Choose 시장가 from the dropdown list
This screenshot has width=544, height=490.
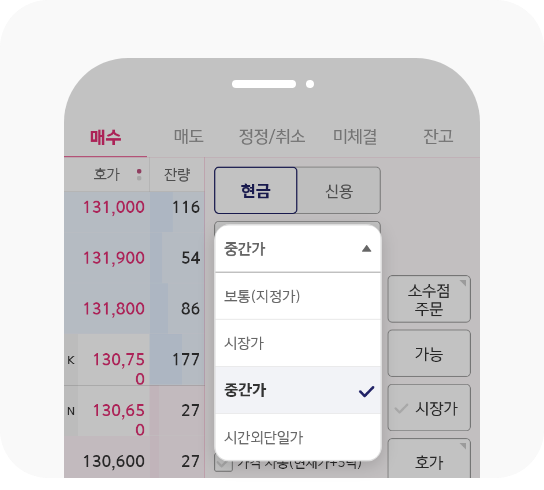click(x=298, y=343)
